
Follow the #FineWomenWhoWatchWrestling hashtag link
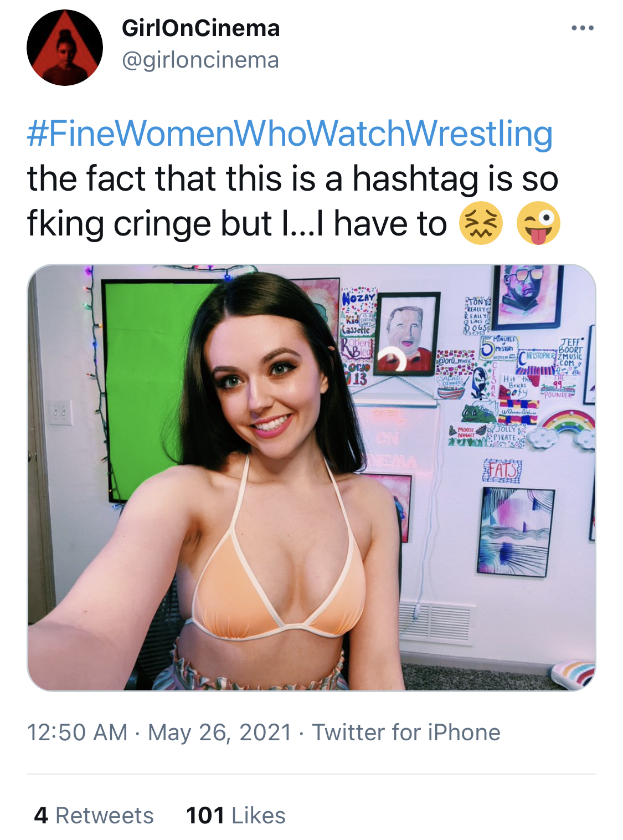pyautogui.click(x=290, y=134)
